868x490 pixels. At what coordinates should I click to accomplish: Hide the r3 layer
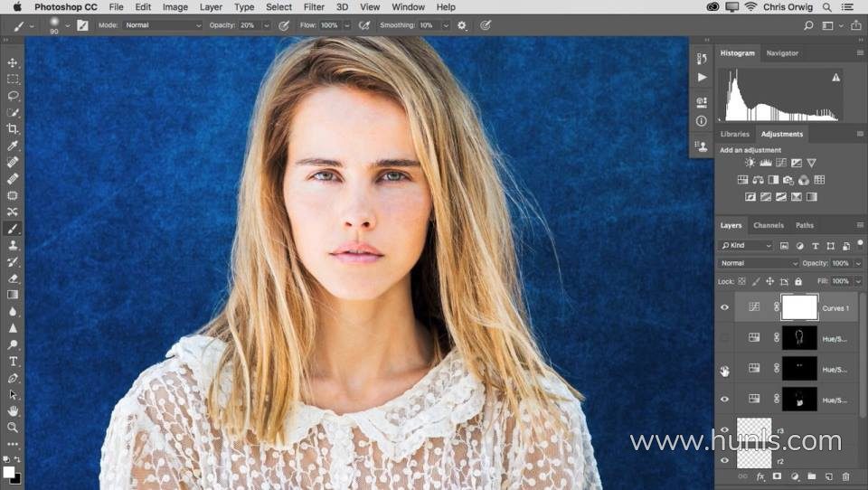tap(724, 429)
